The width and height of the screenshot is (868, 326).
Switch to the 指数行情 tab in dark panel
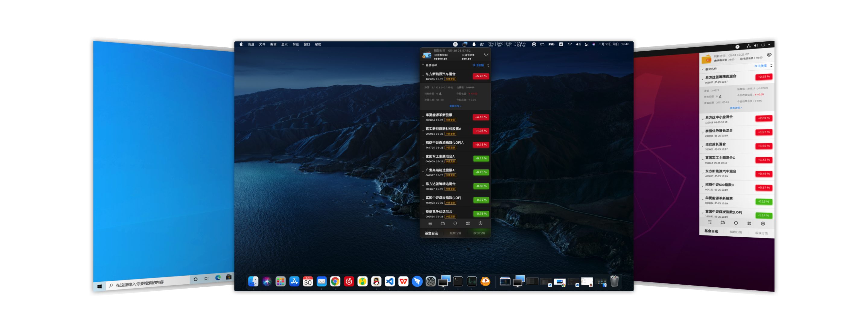455,233
